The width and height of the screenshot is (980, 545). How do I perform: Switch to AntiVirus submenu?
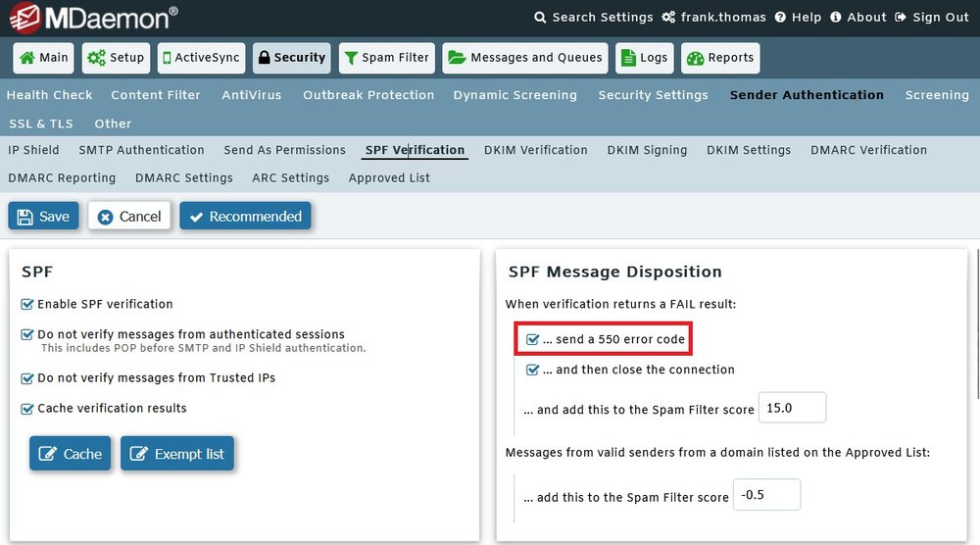click(251, 95)
